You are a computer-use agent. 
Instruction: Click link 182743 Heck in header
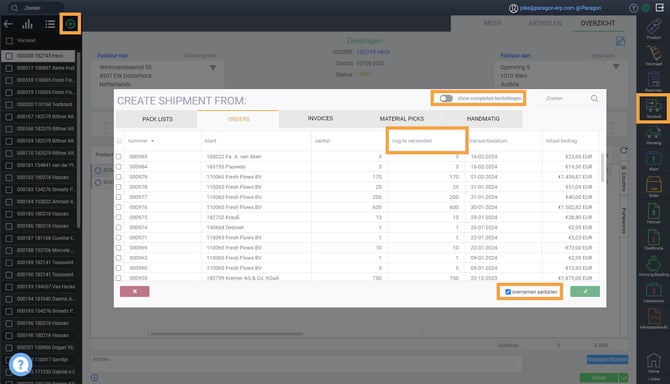click(373, 52)
